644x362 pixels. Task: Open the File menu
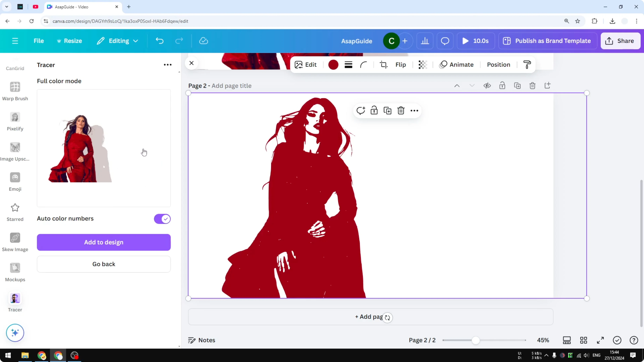(39, 41)
